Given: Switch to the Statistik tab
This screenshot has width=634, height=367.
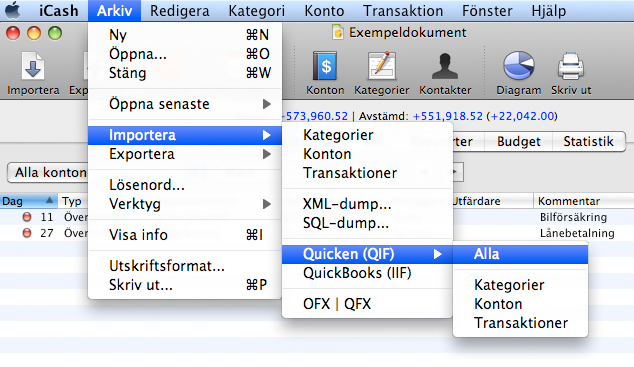Looking at the screenshot, I should coord(588,141).
